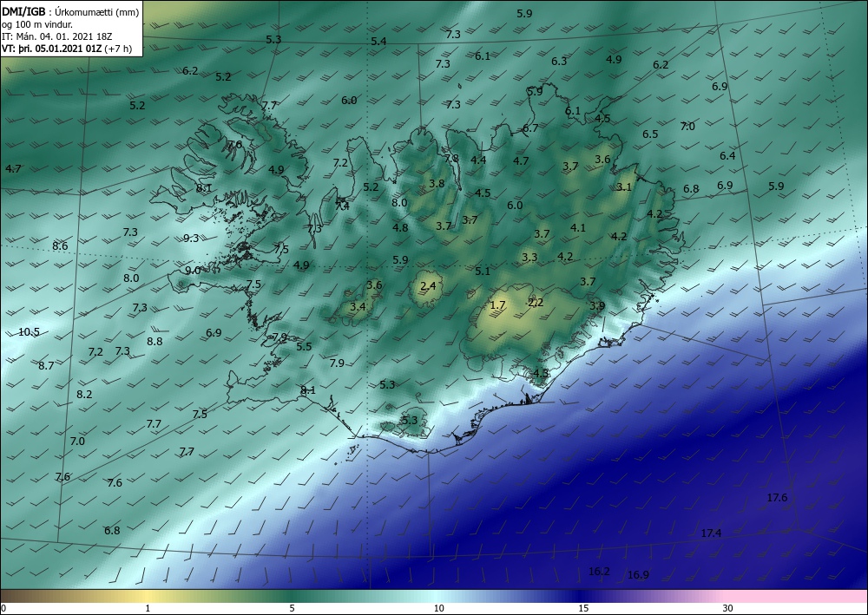Select the initial time line 'IT: Mán. 04. 01. 2021 18Z'
The width and height of the screenshot is (868, 615).
pos(56,36)
